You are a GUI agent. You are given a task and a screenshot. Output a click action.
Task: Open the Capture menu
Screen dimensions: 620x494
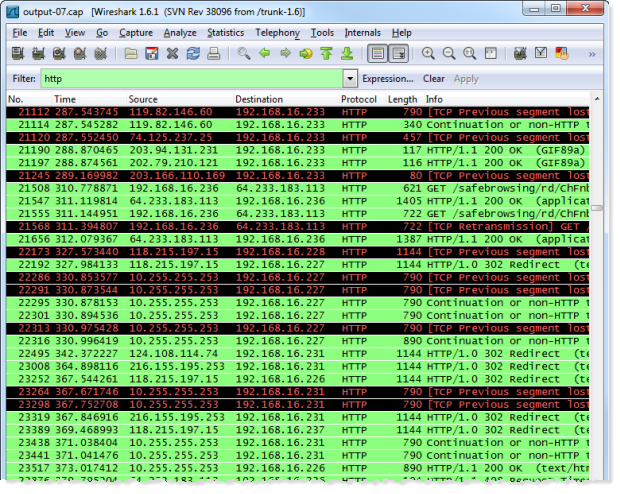[136, 33]
